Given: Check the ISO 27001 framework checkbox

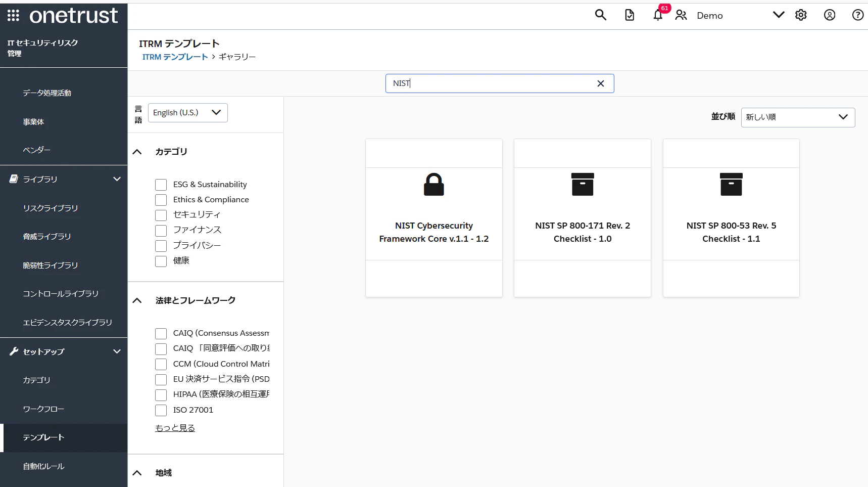Looking at the screenshot, I should [x=161, y=410].
